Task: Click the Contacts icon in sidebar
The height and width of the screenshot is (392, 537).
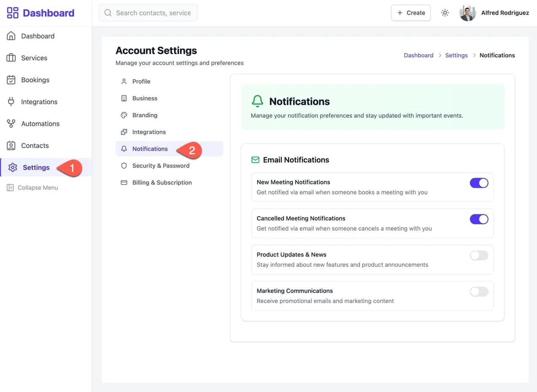Action: (x=11, y=145)
